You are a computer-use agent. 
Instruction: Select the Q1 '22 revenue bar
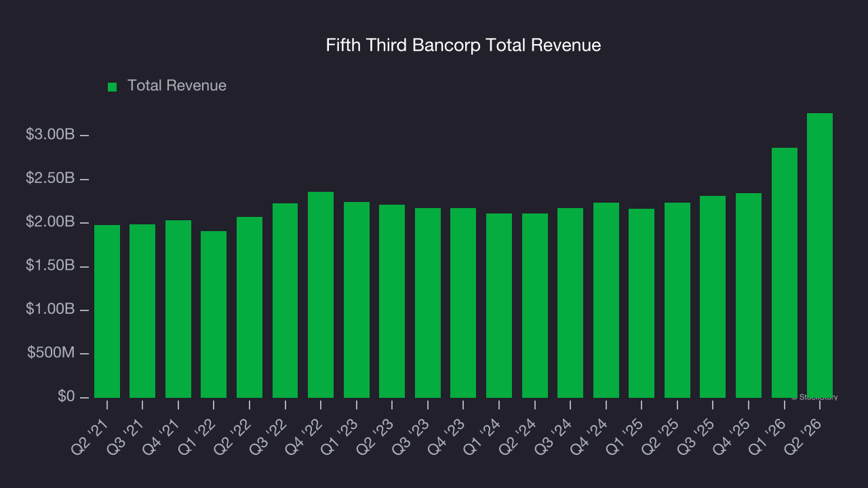pyautogui.click(x=214, y=314)
